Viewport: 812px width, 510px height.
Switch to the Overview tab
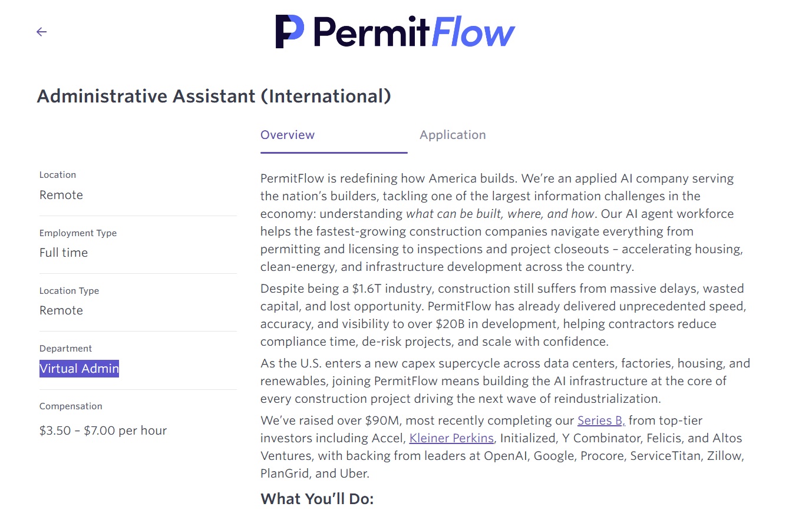point(288,135)
